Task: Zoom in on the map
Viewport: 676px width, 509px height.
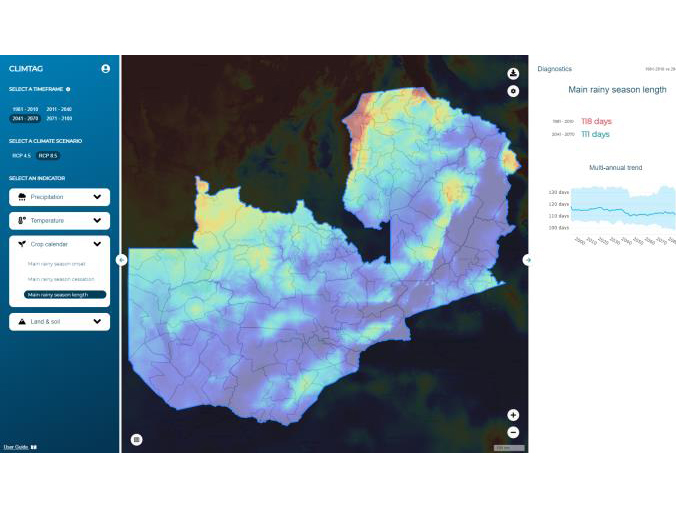Action: tap(513, 415)
